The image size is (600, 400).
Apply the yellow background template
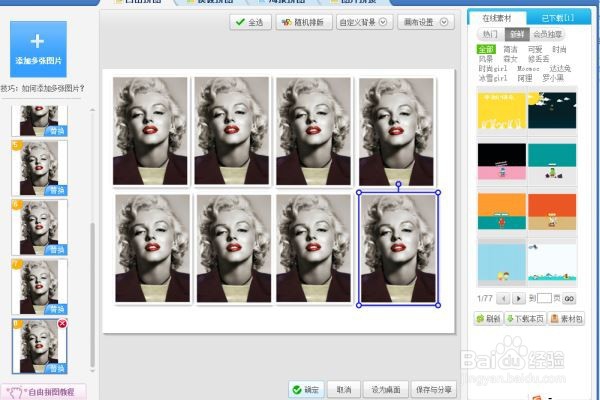(x=502, y=110)
